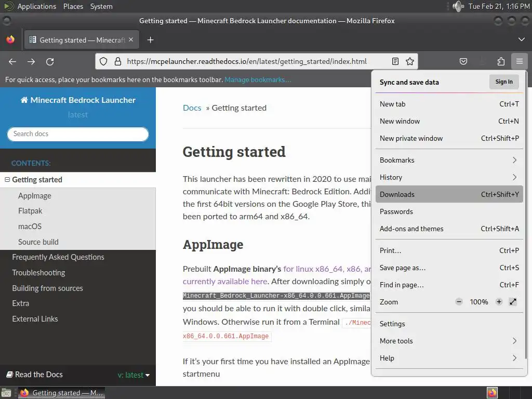532x399 pixels.
Task: Open tracking protection shield icon
Action: tap(103, 61)
